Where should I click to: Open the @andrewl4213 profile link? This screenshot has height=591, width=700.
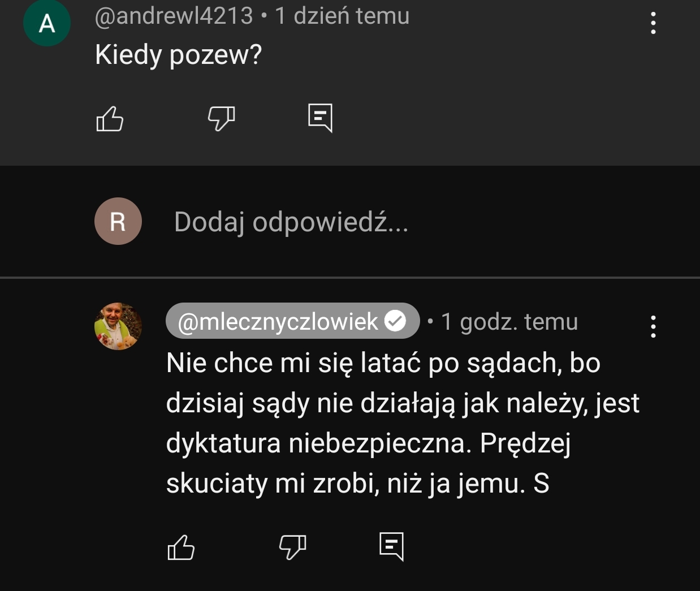[174, 16]
